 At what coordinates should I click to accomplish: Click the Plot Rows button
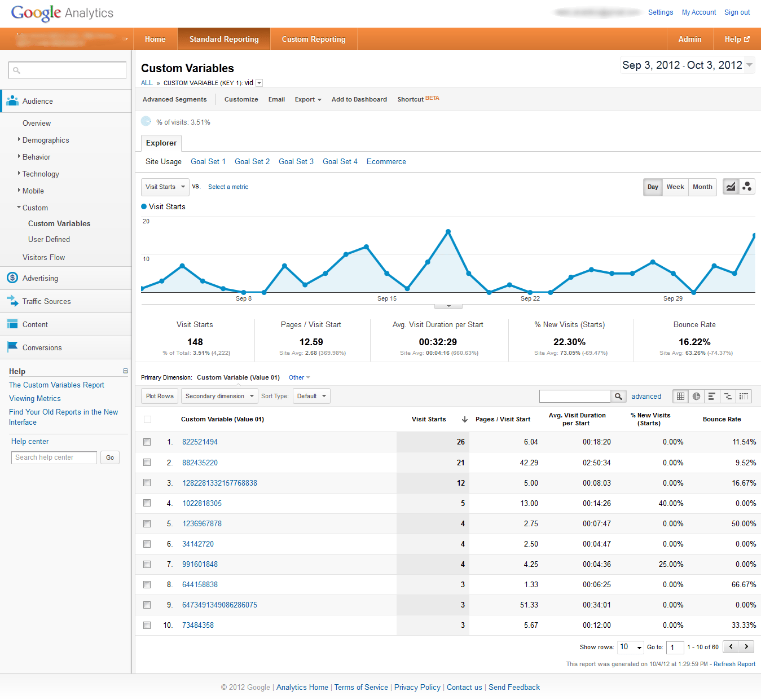tap(160, 396)
